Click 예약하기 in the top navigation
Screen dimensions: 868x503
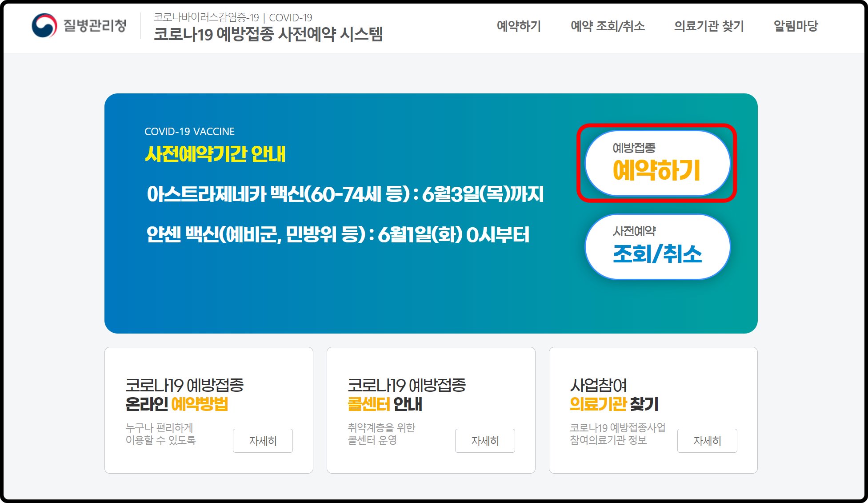tap(518, 27)
